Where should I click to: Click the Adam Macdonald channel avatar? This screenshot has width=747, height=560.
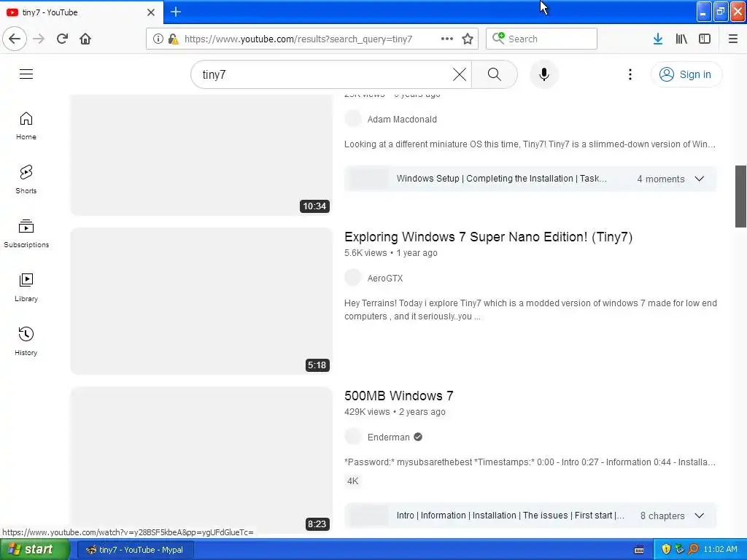pos(353,119)
